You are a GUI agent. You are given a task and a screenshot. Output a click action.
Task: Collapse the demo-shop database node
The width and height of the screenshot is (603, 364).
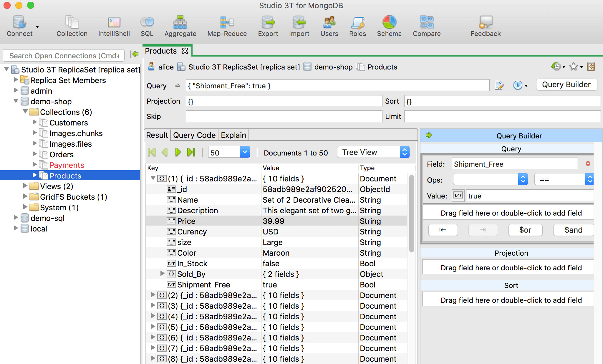click(x=16, y=101)
